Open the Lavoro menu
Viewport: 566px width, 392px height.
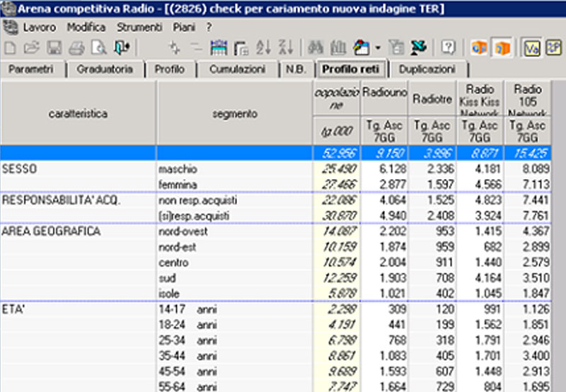tap(39, 28)
